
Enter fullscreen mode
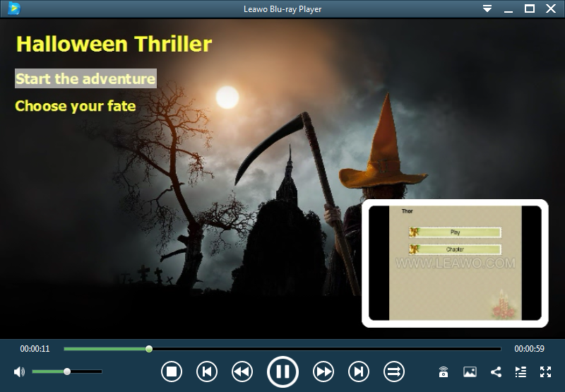click(x=545, y=372)
